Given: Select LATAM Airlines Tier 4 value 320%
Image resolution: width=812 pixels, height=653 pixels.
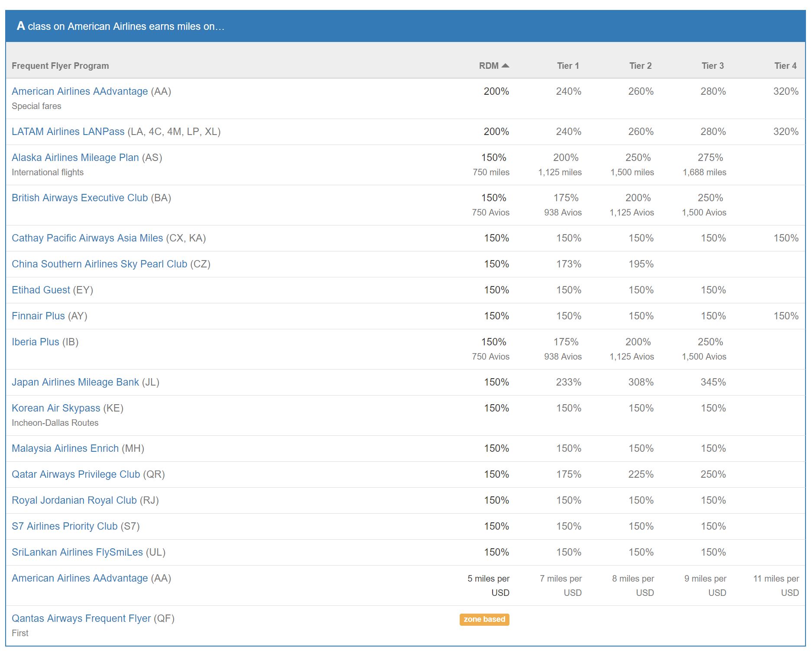Looking at the screenshot, I should (x=786, y=132).
